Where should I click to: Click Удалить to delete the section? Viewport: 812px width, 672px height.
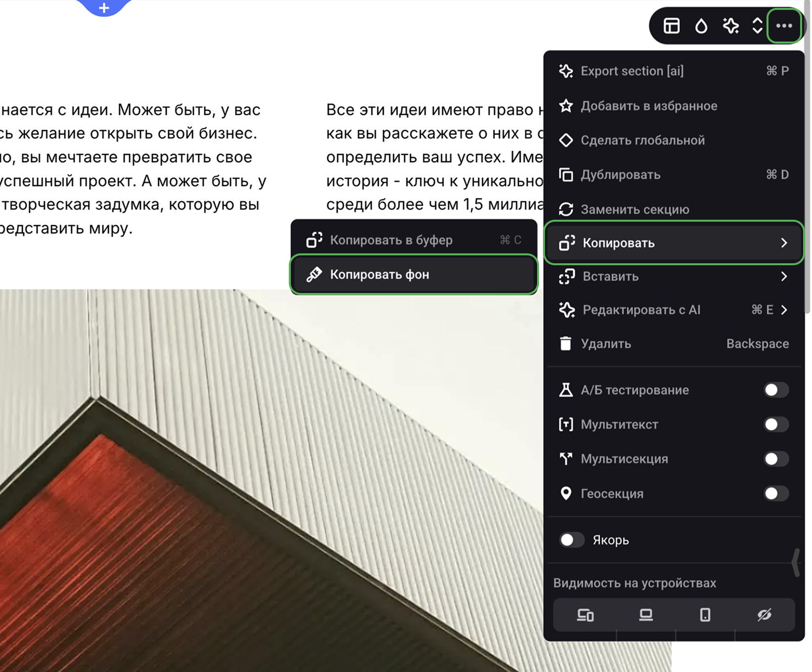[674, 343]
